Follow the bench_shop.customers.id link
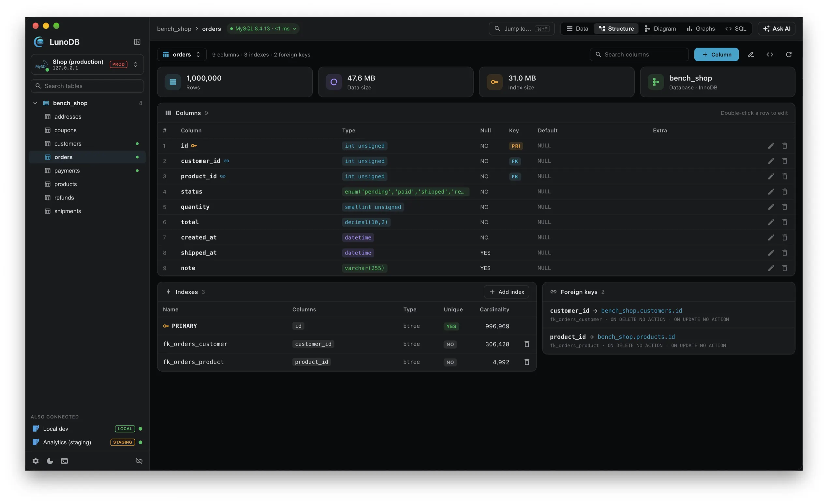The height and width of the screenshot is (504, 828). click(641, 310)
